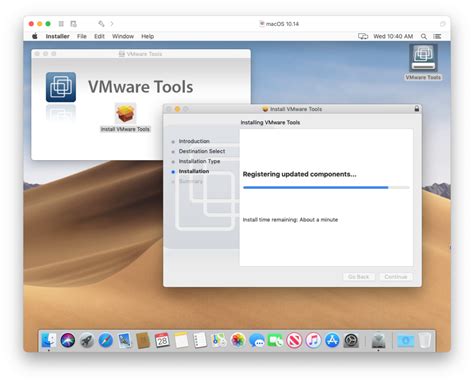Open News from the Dock
Image resolution: width=474 pixels, height=383 pixels.
pos(294,340)
